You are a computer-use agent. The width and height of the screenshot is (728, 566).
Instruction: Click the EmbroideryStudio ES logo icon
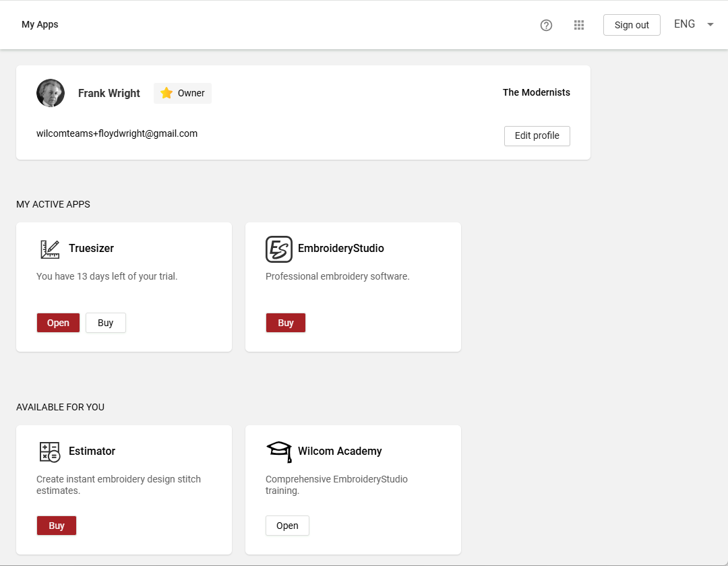279,249
